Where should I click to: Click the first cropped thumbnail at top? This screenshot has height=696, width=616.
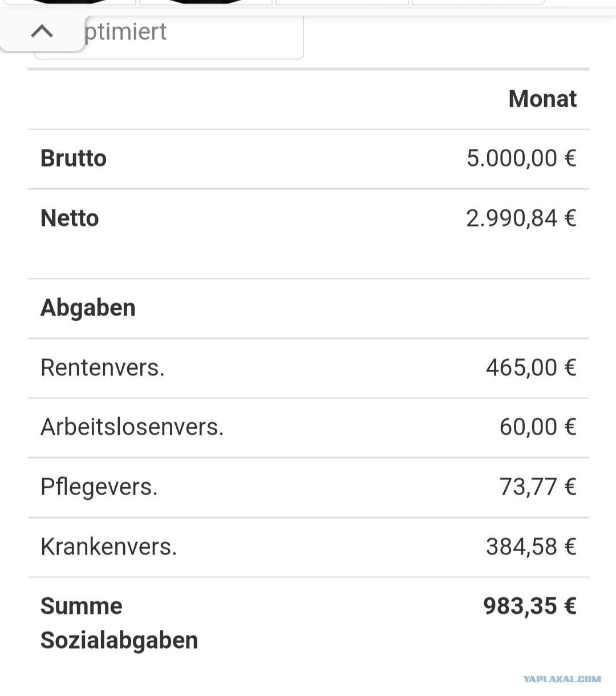[x=70, y=2]
